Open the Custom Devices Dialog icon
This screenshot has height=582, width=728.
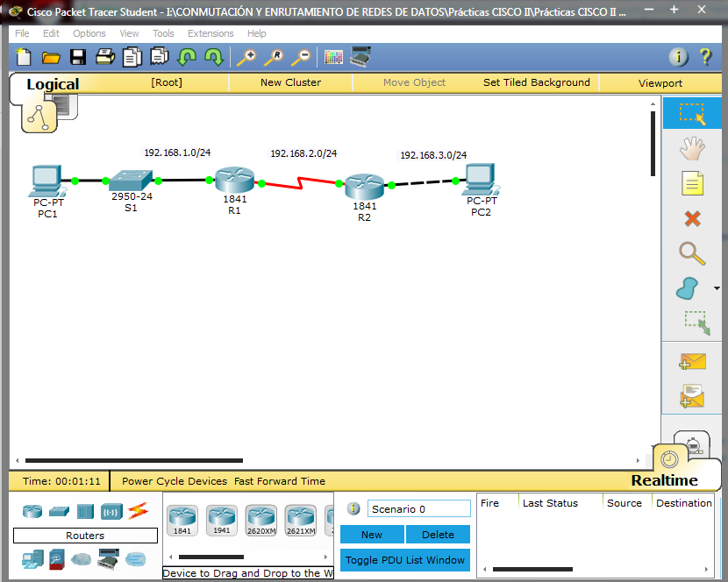click(360, 57)
